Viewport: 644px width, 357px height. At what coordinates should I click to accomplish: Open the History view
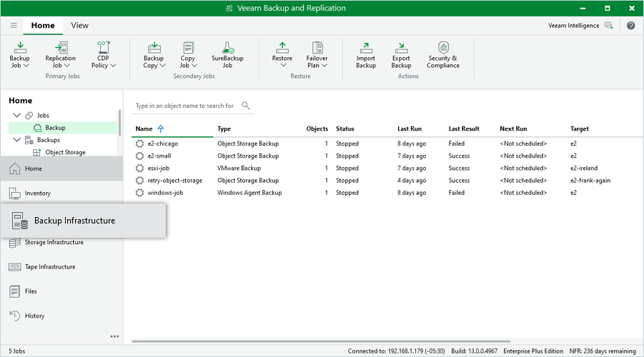pyautogui.click(x=34, y=316)
